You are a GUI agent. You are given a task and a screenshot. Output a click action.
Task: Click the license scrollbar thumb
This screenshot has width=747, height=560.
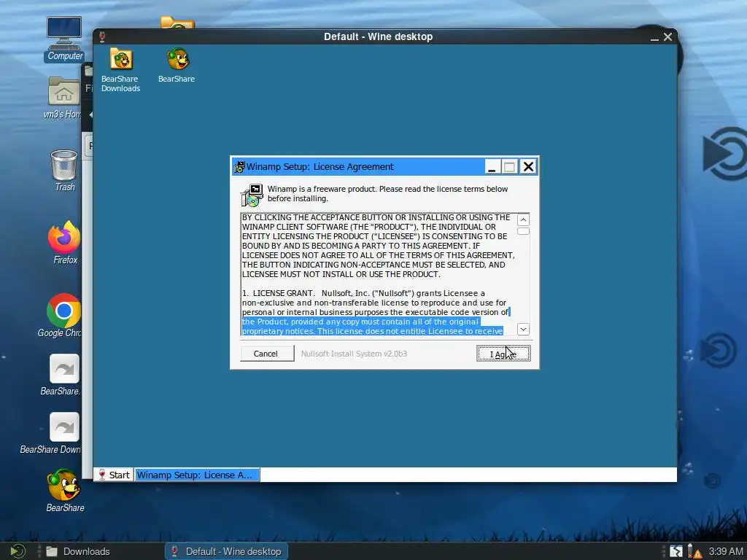pos(523,231)
